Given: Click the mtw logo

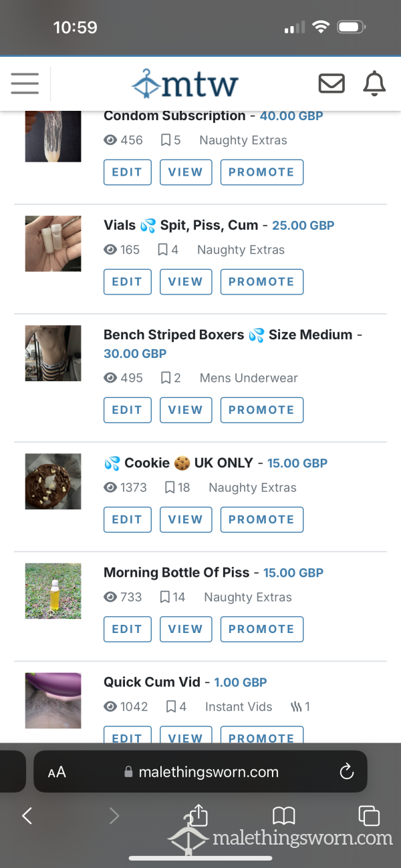Looking at the screenshot, I should pyautogui.click(x=184, y=84).
